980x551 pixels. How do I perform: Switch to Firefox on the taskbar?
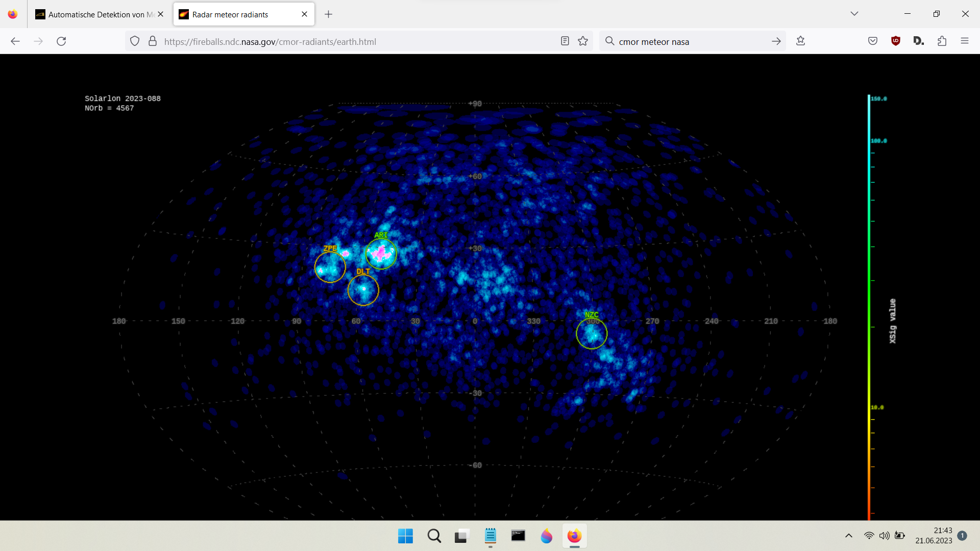point(574,536)
